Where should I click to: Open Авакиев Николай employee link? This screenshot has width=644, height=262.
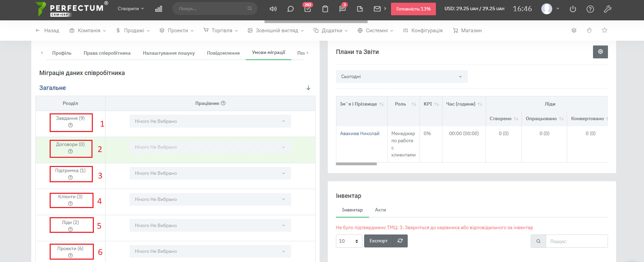[x=360, y=133]
